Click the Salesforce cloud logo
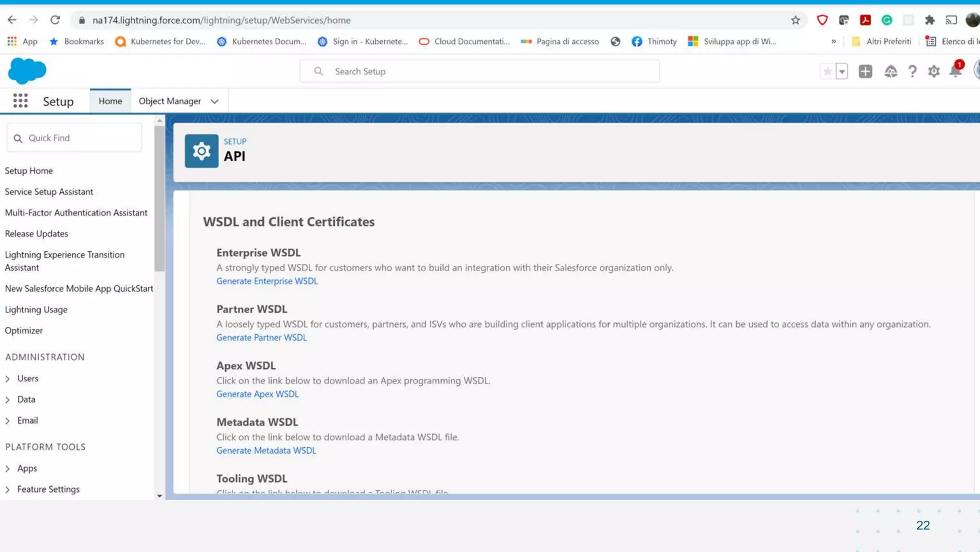This screenshot has width=980, height=552. coord(27,71)
